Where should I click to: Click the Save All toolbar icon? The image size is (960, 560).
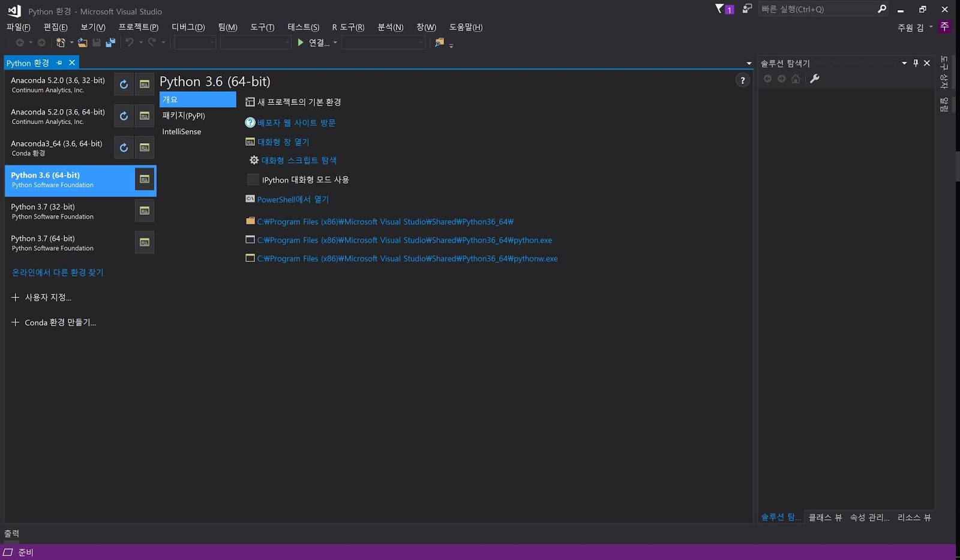point(110,43)
